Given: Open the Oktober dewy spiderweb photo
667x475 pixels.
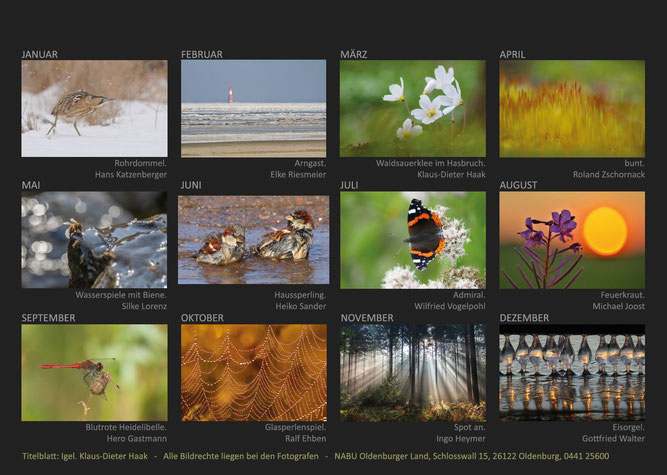Looking at the screenshot, I should [254, 373].
